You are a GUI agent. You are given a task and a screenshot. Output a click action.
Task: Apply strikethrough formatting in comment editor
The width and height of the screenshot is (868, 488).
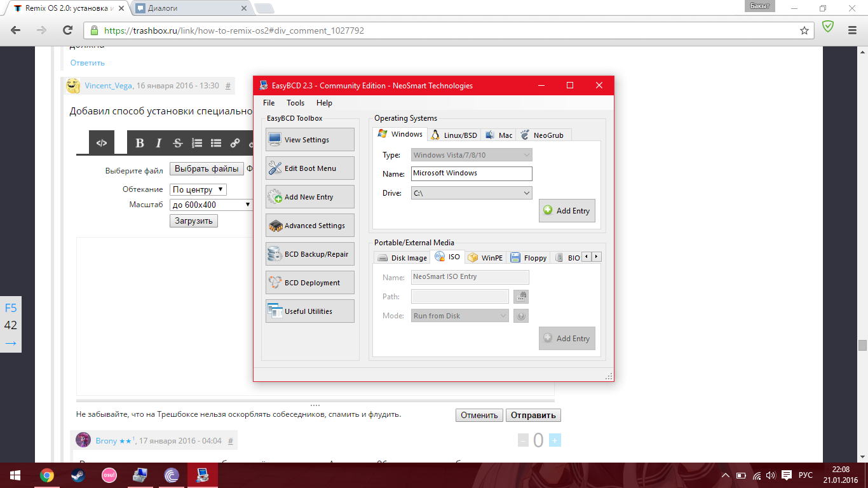(178, 143)
